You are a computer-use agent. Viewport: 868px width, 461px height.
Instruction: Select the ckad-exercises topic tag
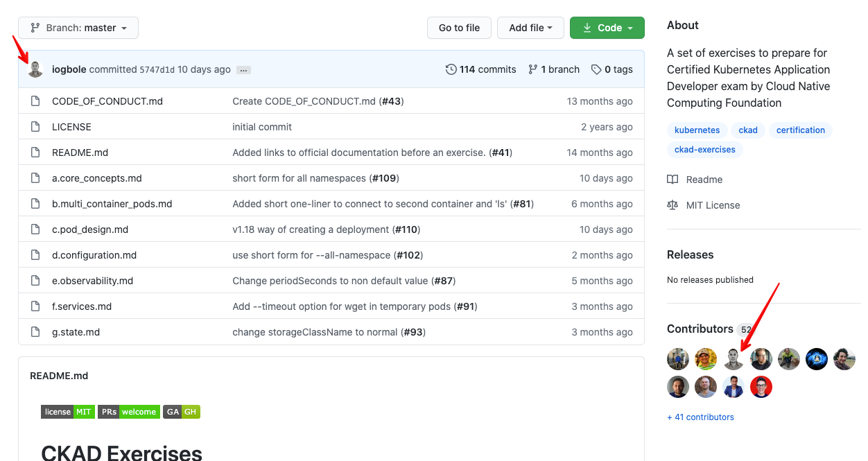pyautogui.click(x=704, y=149)
